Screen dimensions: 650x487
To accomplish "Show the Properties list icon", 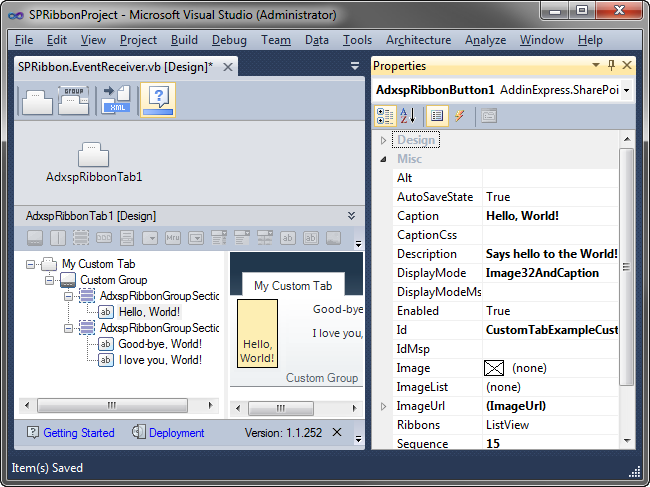I will pyautogui.click(x=437, y=116).
